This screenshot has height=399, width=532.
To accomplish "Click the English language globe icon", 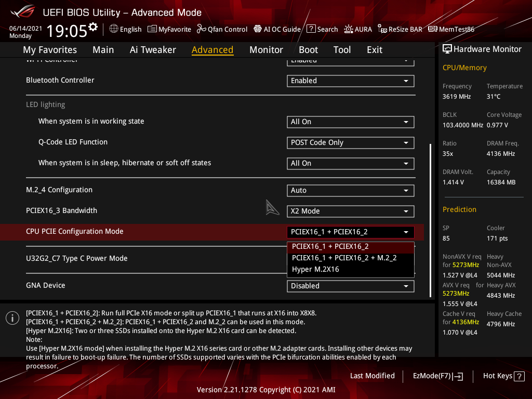I will click(114, 29).
